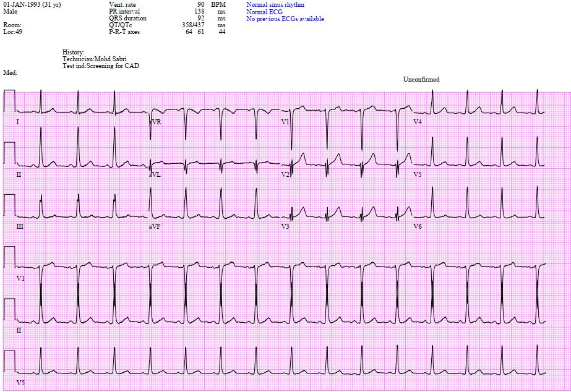Click the 'Normal sinus rhythm' interpretation text

[x=275, y=5]
